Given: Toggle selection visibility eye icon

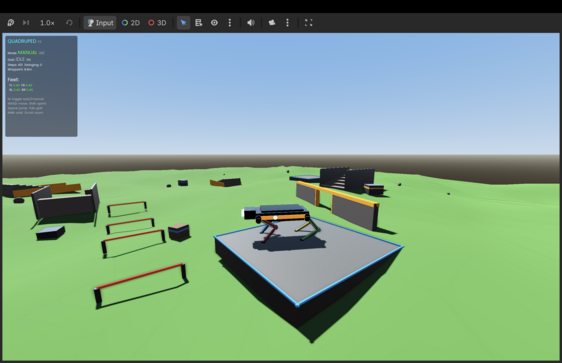Looking at the screenshot, I should [x=214, y=23].
